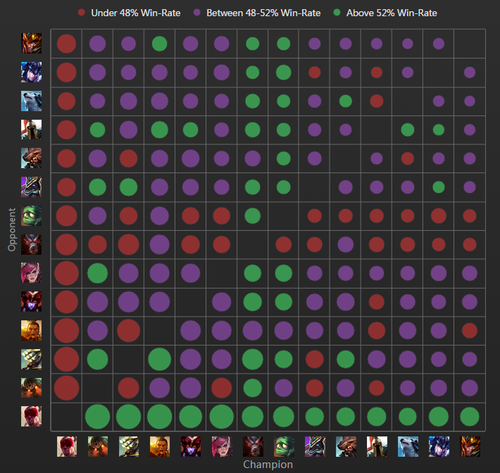Screen dimensions: 500x473
Task: Click the red legend dot for Under 48%
Action: (81, 13)
